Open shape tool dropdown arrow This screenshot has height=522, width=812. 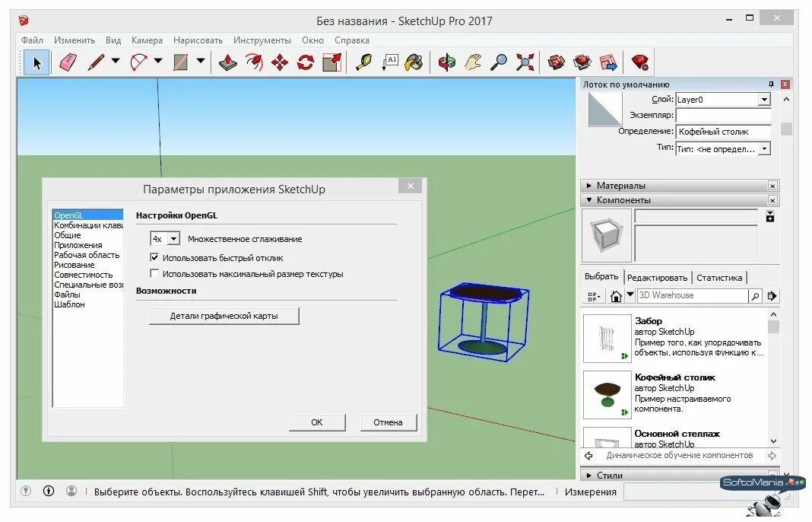pyautogui.click(x=201, y=61)
